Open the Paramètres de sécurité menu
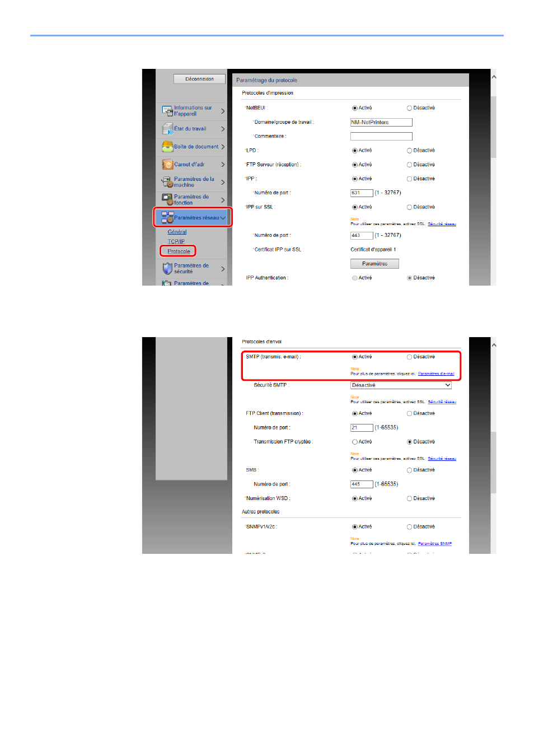 (x=193, y=269)
